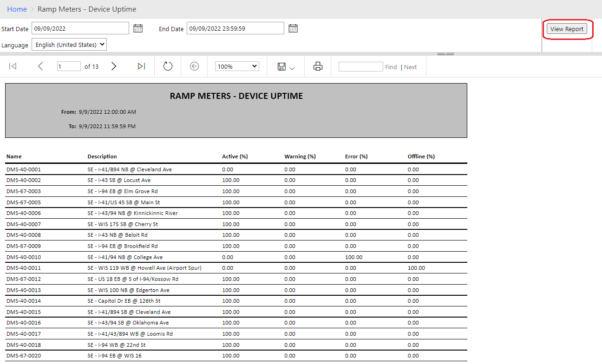
Task: Click the 100.00 Error value for DMS-40-0010
Action: (354, 257)
